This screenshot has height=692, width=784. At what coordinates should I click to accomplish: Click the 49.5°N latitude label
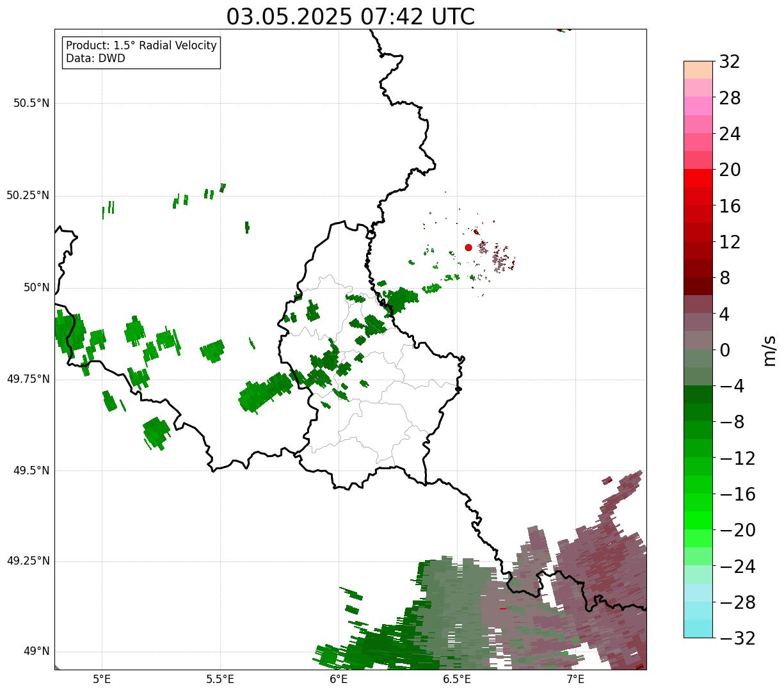(31, 471)
